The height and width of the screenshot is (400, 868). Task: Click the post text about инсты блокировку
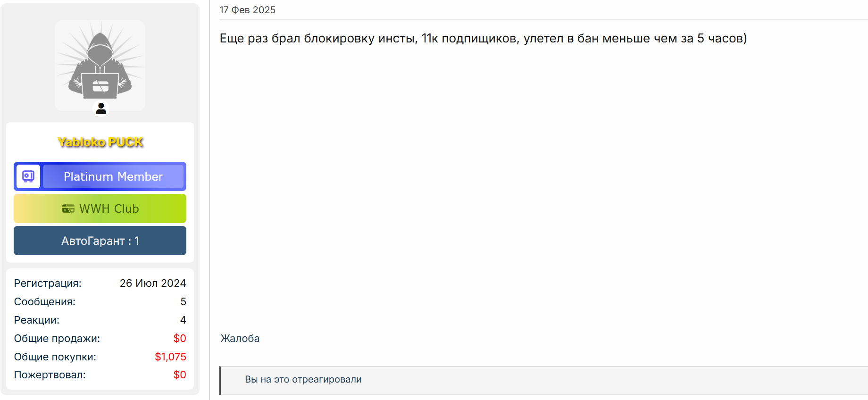click(483, 38)
